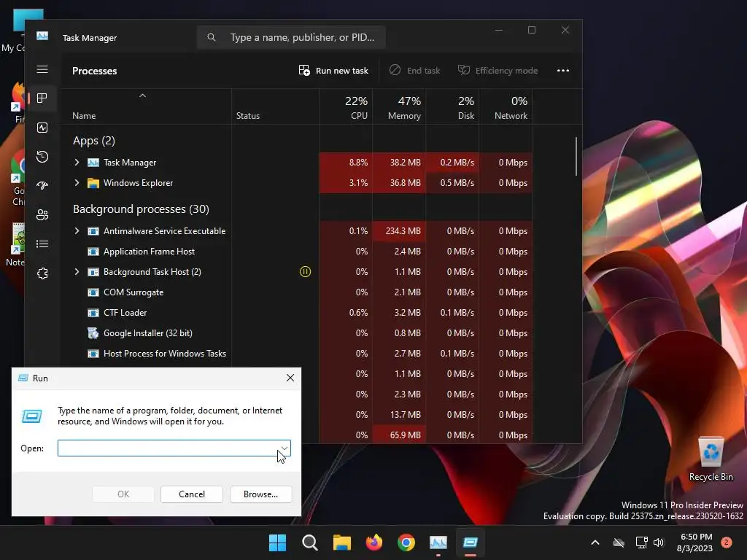Screen dimensions: 747x560
Task: Click the Apps (2) group header
Action: pyautogui.click(x=94, y=141)
